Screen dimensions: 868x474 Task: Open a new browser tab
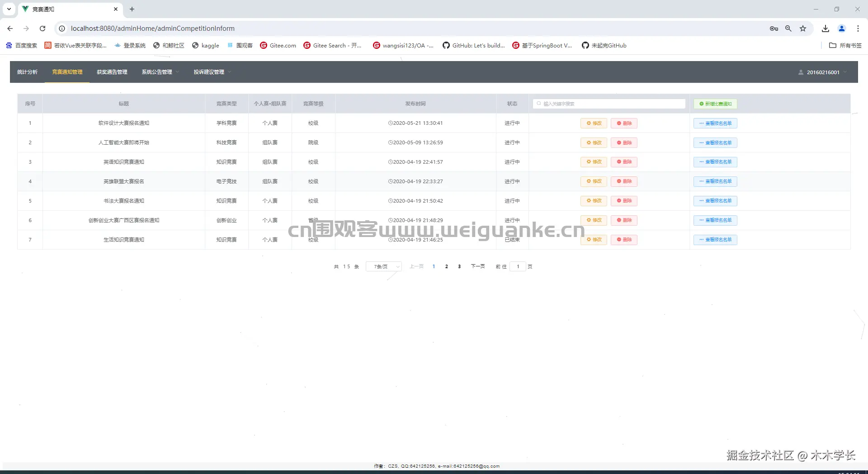[132, 9]
